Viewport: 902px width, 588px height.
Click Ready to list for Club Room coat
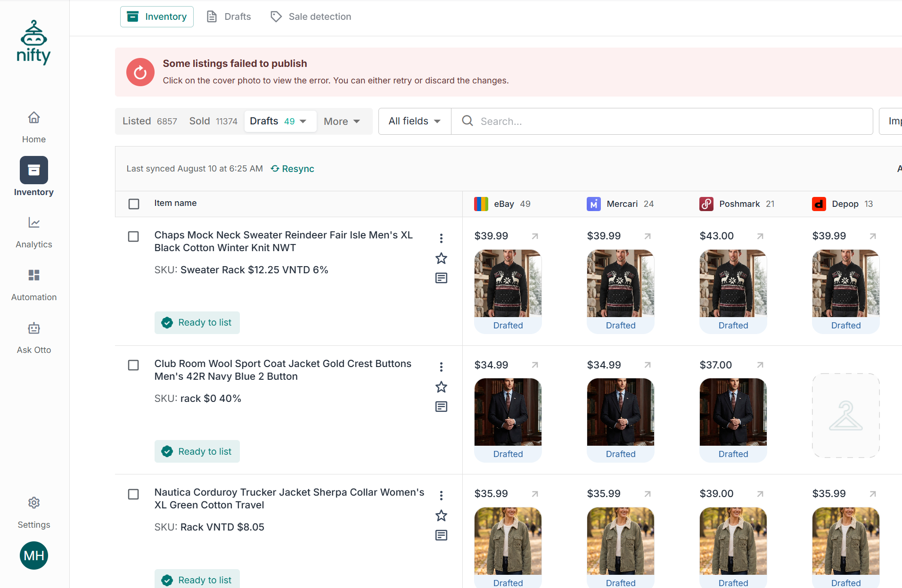click(x=197, y=451)
